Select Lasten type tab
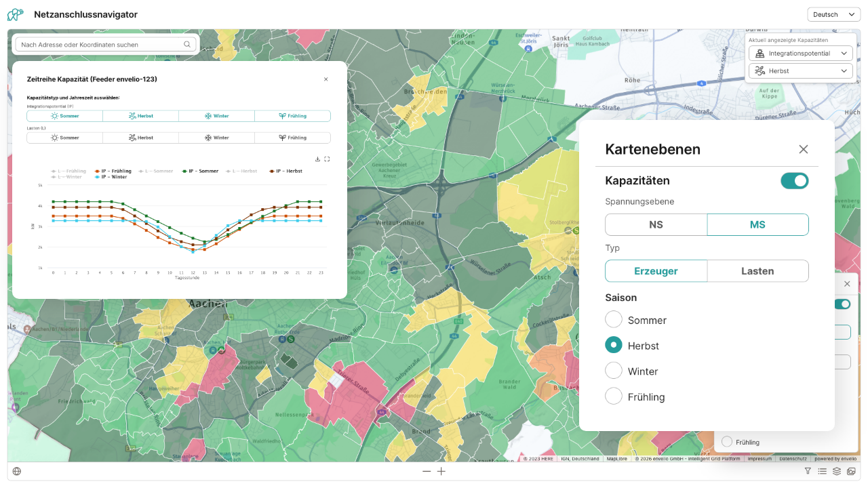 click(x=757, y=271)
